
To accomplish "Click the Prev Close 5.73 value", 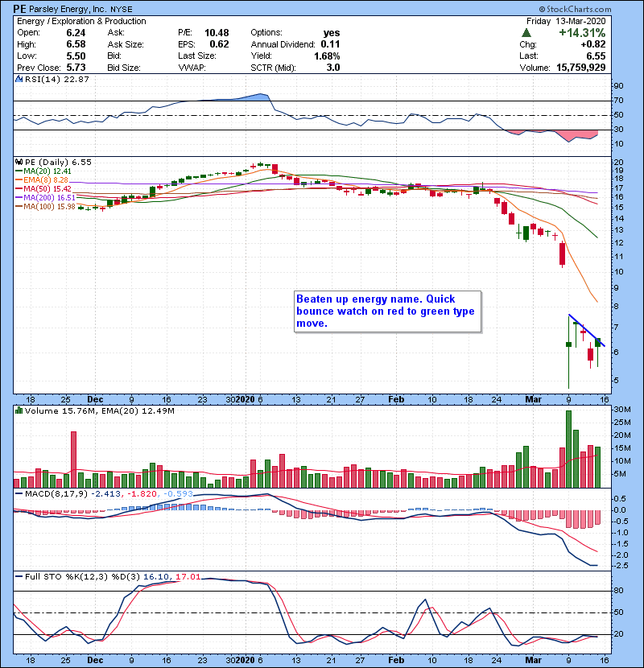I will pos(76,68).
